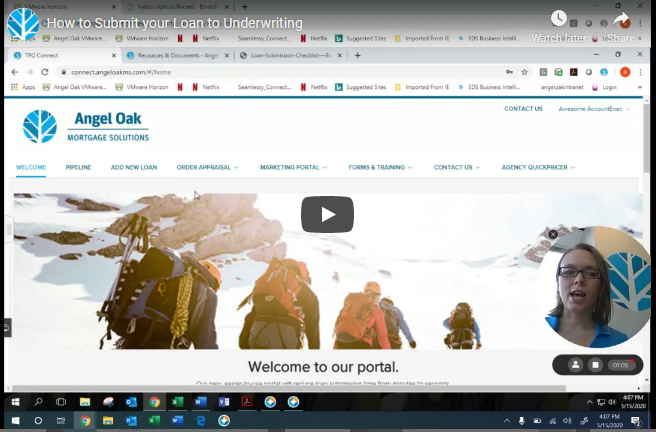Screen dimensions: 656x432
Task: Open the Adobe Acrobat extension in the toolbar
Action: 574,72
